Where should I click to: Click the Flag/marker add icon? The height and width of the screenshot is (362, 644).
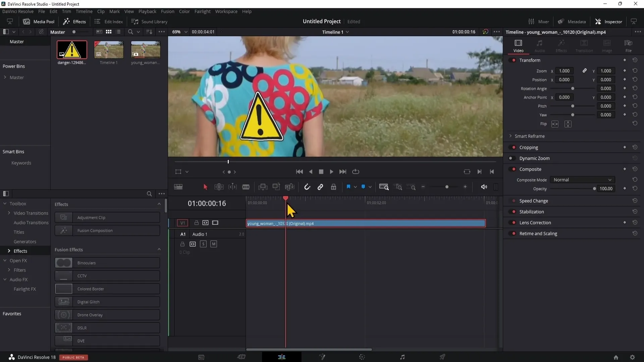point(348,187)
